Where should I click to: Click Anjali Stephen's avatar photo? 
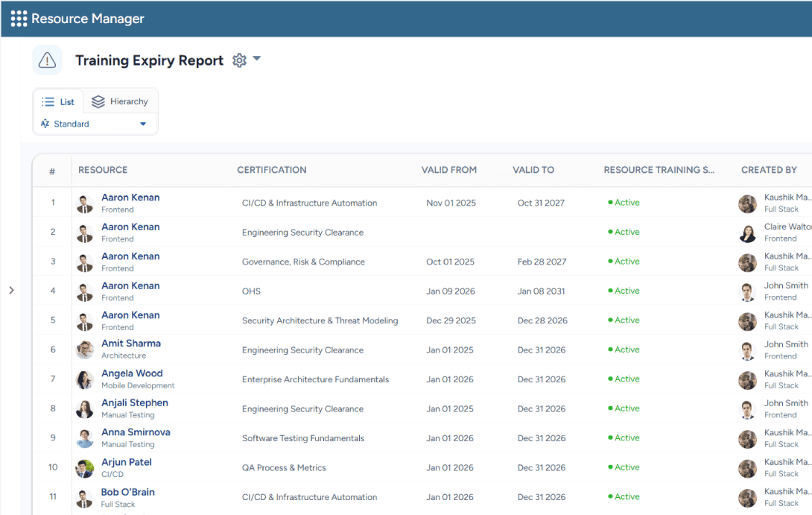click(x=84, y=409)
